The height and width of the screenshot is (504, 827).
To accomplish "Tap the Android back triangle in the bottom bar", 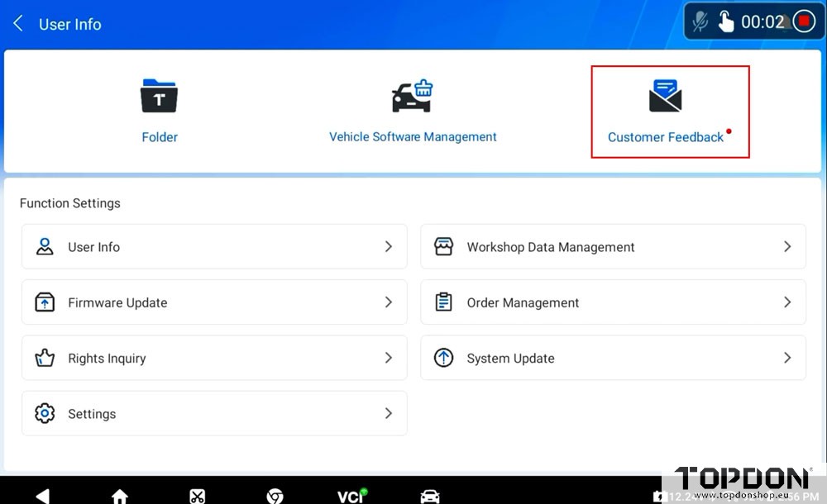I will [42, 496].
